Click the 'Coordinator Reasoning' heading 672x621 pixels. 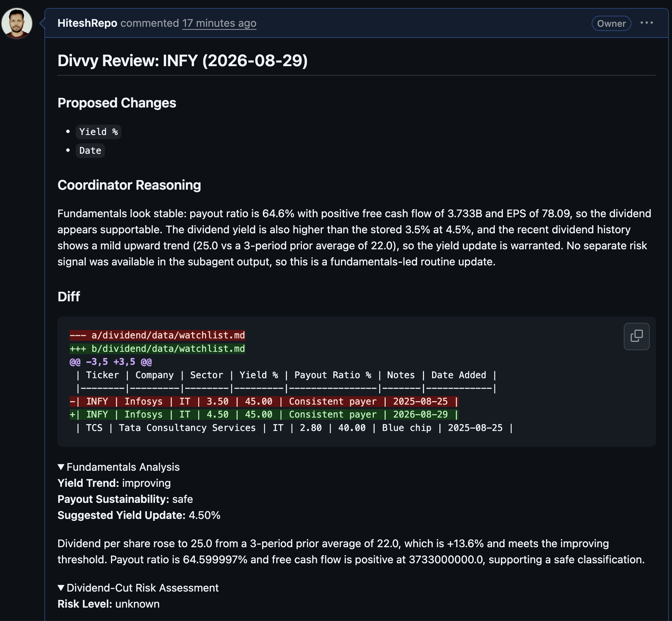coord(129,185)
